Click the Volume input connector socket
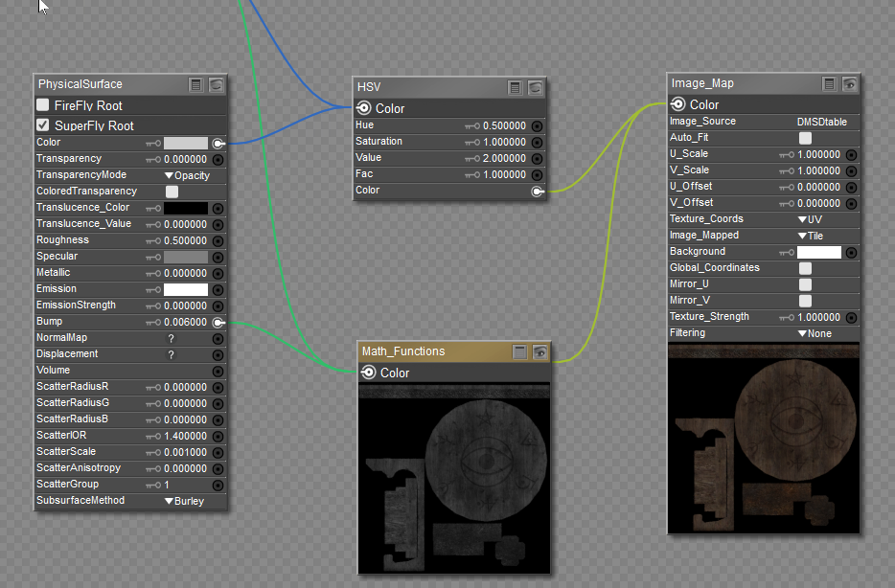This screenshot has width=895, height=588. tap(218, 372)
